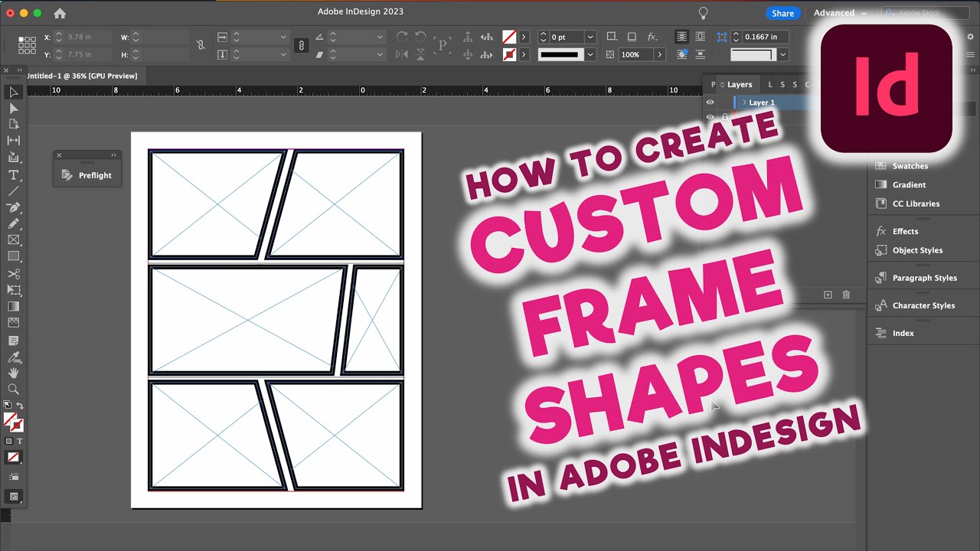Expand opacity 100% slider arrow

(660, 55)
